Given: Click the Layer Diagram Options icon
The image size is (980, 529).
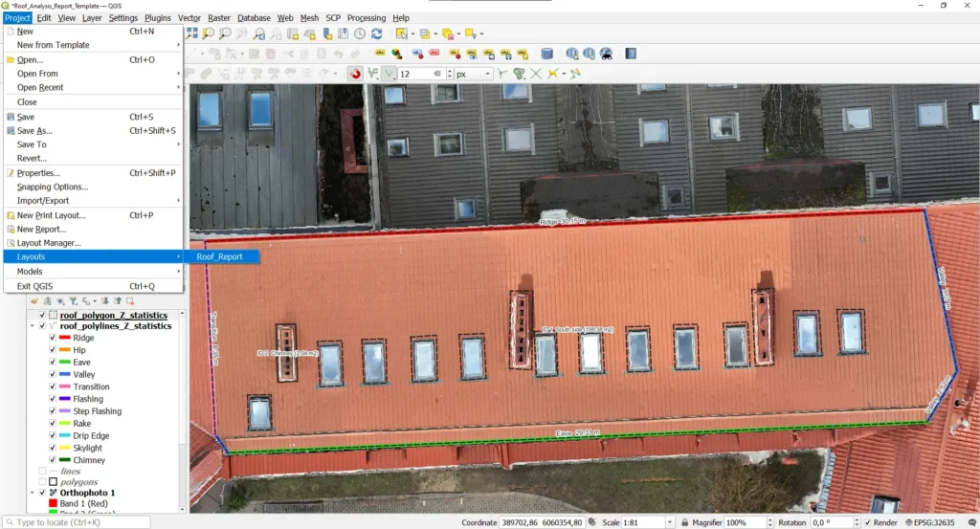Looking at the screenshot, I should click(x=397, y=54).
